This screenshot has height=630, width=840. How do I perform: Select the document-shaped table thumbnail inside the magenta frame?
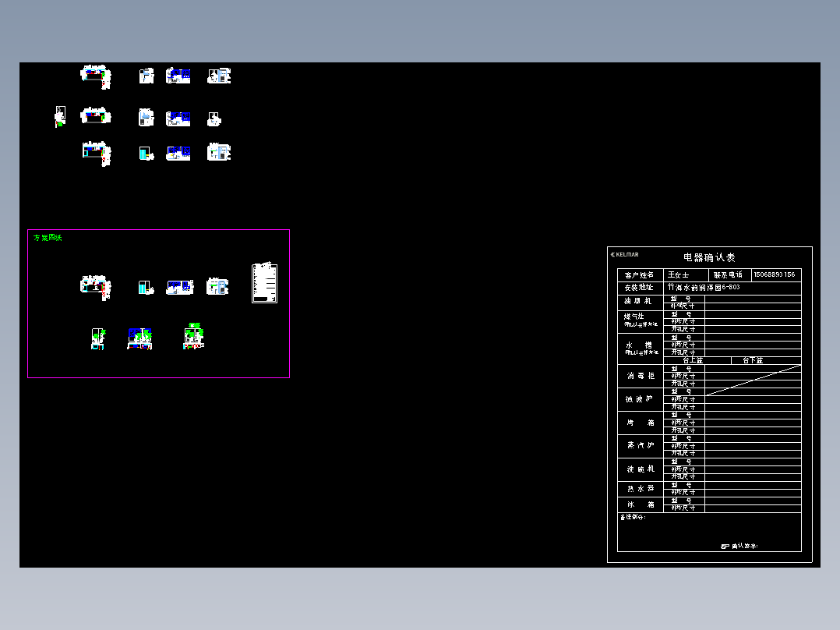tap(265, 283)
